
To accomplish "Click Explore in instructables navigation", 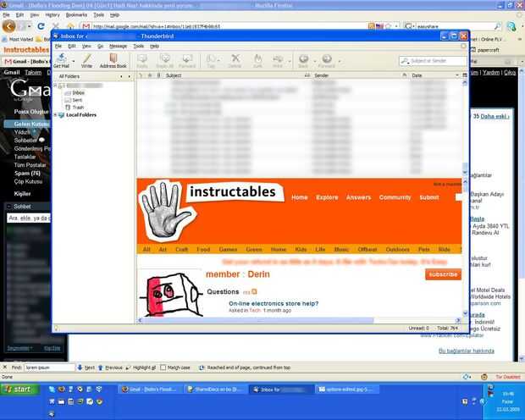I will (x=327, y=197).
